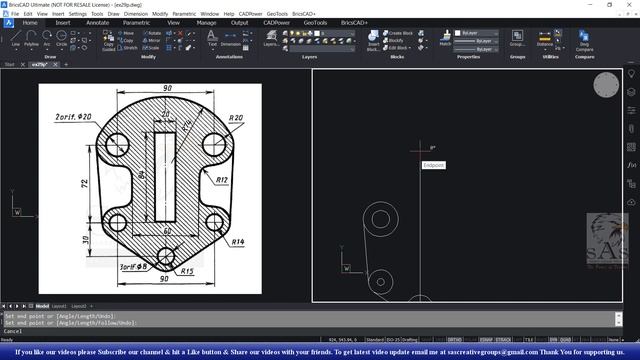Expand the Line tool dropdown arrow
Screen dimensions: 640x360
[16, 50]
